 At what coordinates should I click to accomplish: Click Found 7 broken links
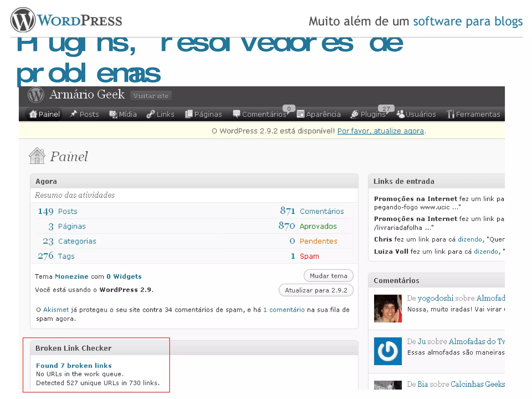click(x=74, y=365)
